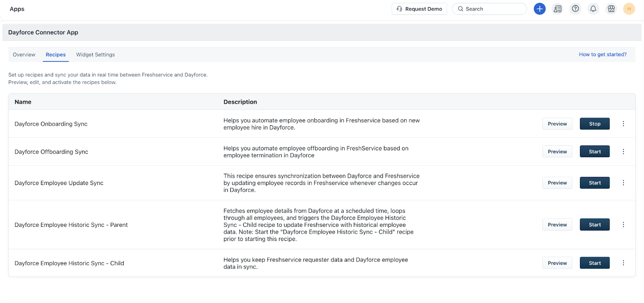644x303 pixels.
Task: Click the blue plus create icon
Action: pyautogui.click(x=539, y=9)
